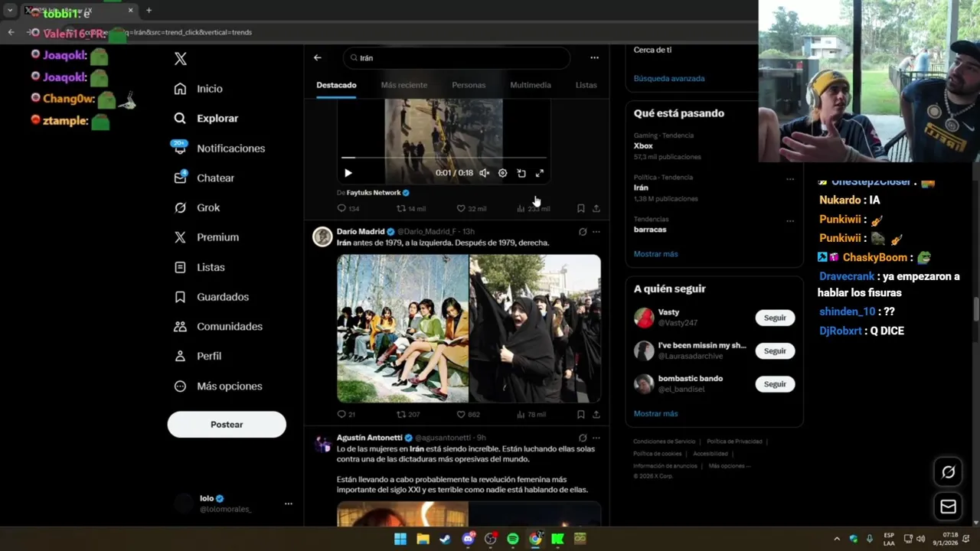Screen dimensions: 980x551
Task: Reply to the Faytuks video post (134)
Action: click(348, 208)
